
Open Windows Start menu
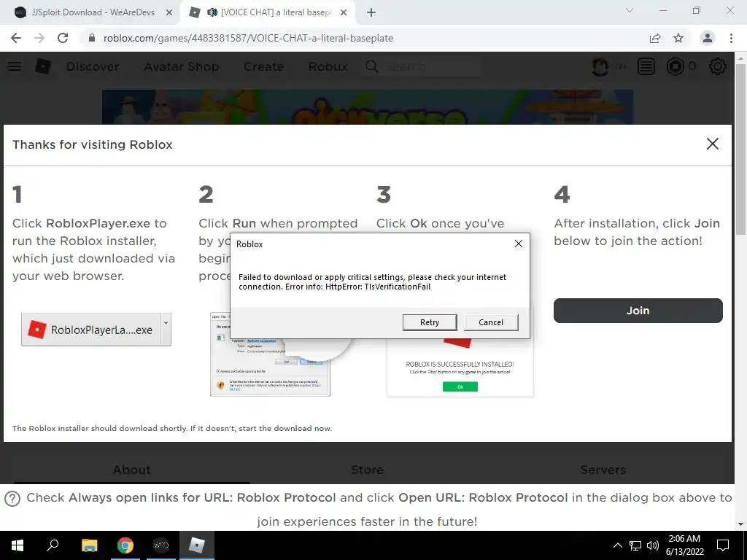(x=18, y=545)
